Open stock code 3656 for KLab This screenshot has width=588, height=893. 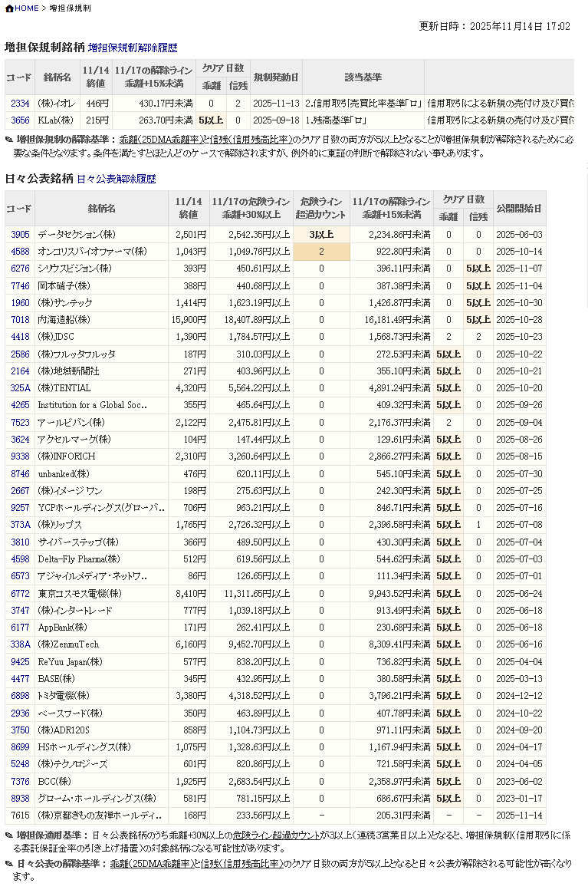tap(20, 120)
